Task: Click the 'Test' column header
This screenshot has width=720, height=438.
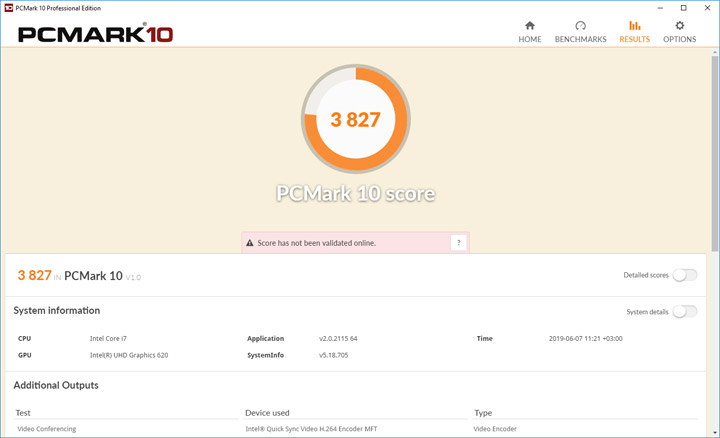Action: pyautogui.click(x=23, y=413)
